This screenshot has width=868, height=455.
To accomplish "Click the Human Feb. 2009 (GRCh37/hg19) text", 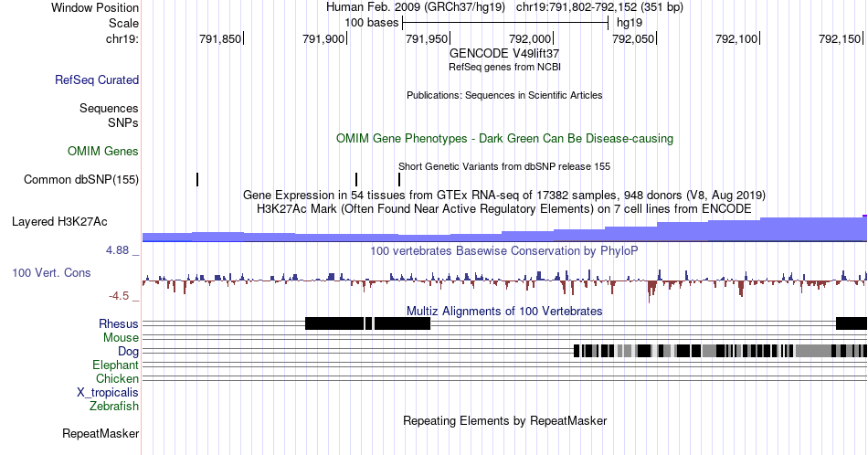I will pos(416,7).
